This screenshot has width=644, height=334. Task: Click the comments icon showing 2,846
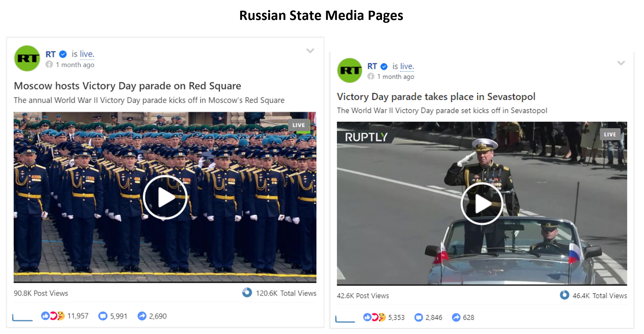[419, 317]
